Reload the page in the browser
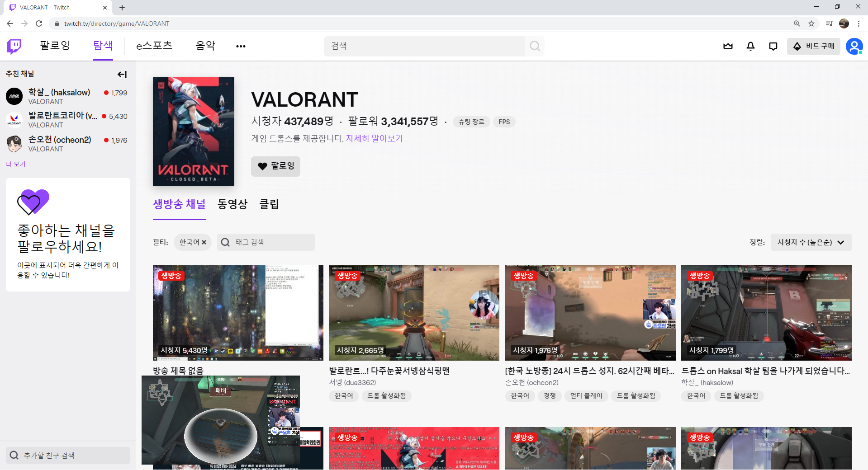Image resolution: width=868 pixels, height=470 pixels. click(x=39, y=23)
